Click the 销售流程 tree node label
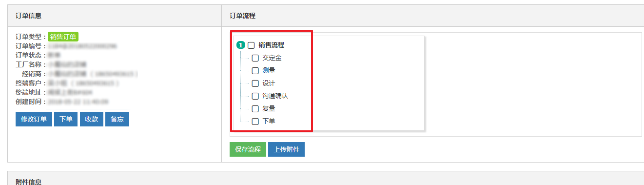 (271, 45)
